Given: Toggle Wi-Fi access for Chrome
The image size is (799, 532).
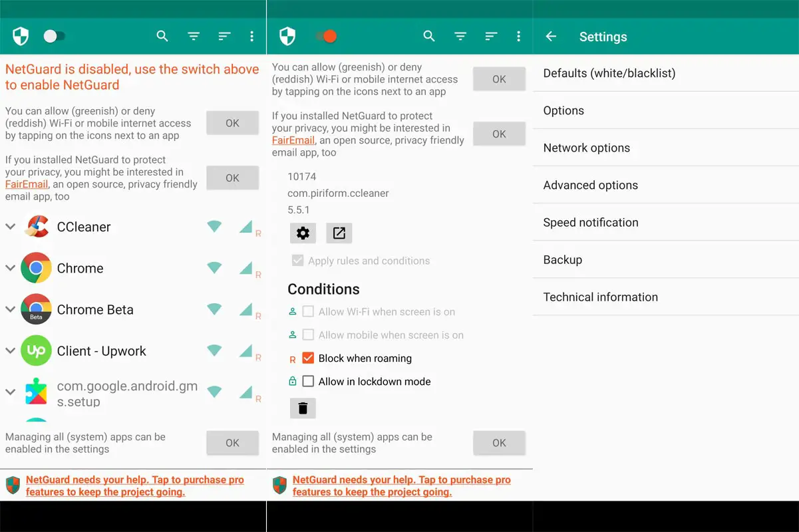Looking at the screenshot, I should pos(214,268).
